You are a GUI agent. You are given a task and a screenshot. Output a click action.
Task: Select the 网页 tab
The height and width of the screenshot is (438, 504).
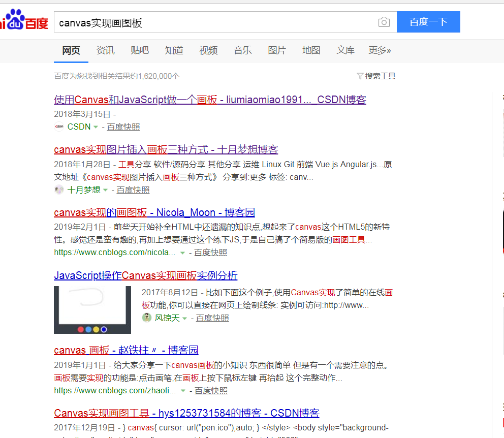(71, 50)
